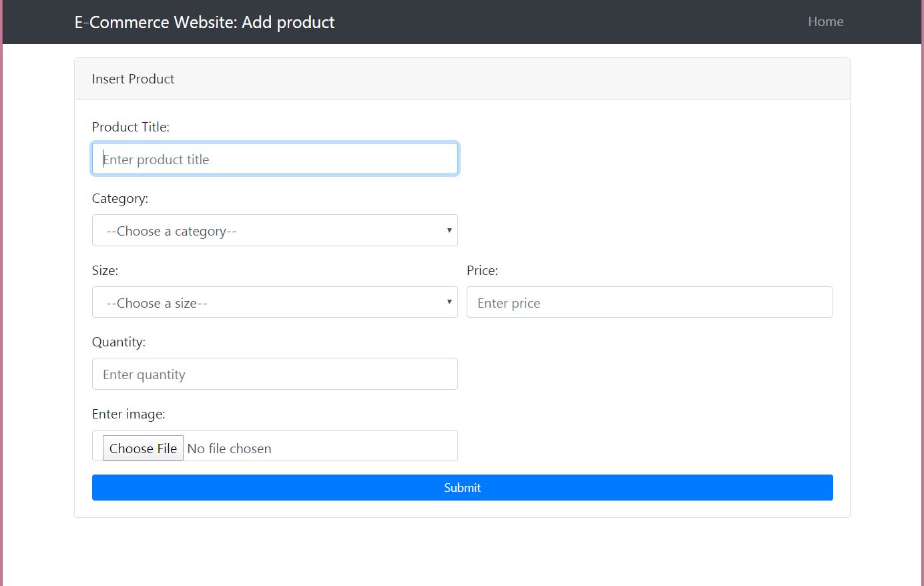Focus the 'Enter price' input field
Image resolution: width=924 pixels, height=586 pixels.
(x=649, y=302)
